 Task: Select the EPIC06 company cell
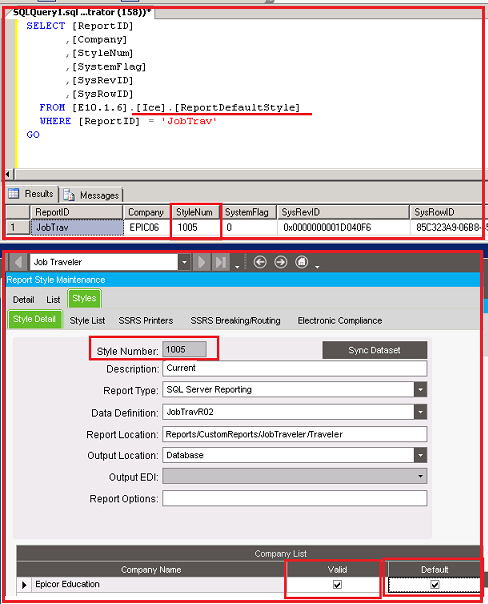[x=146, y=228]
